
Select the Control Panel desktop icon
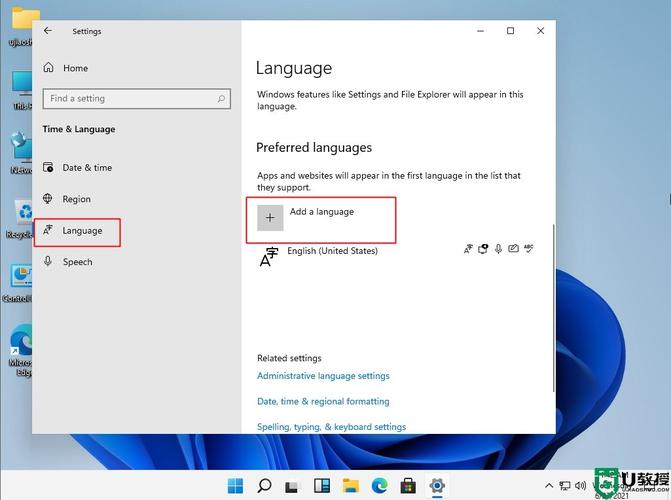(18, 283)
